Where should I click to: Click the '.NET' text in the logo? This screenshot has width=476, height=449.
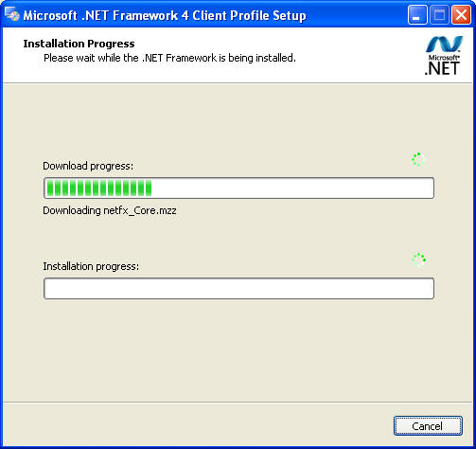442,68
